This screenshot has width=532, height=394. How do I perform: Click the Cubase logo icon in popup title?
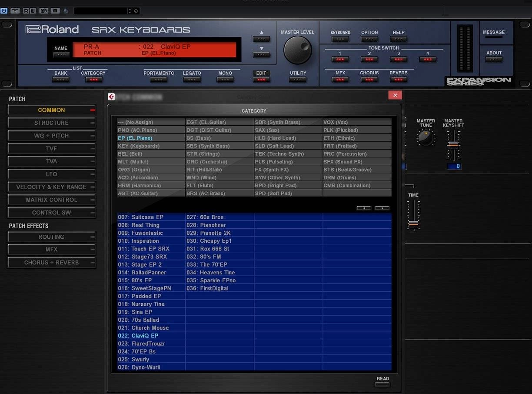[111, 97]
